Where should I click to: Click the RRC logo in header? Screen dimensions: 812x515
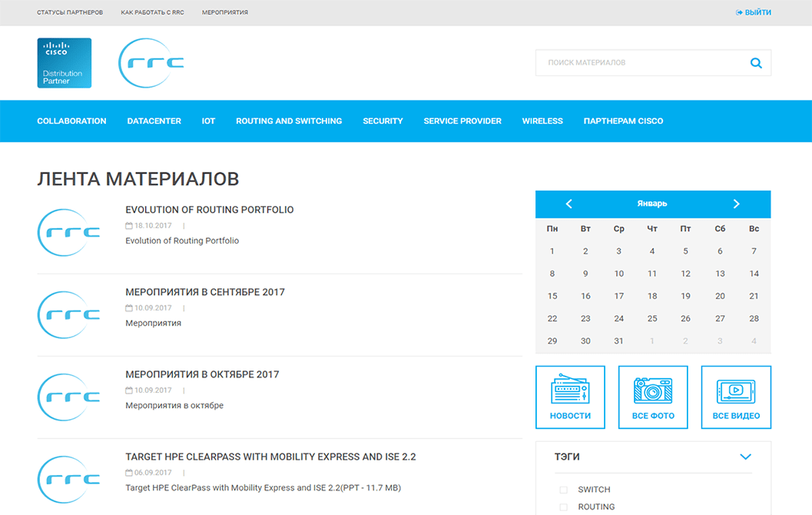151,63
